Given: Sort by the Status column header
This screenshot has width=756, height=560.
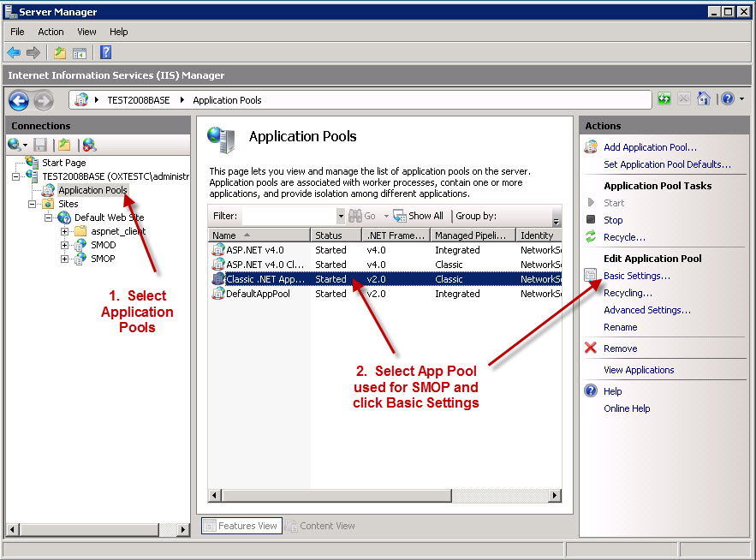Looking at the screenshot, I should coord(336,235).
